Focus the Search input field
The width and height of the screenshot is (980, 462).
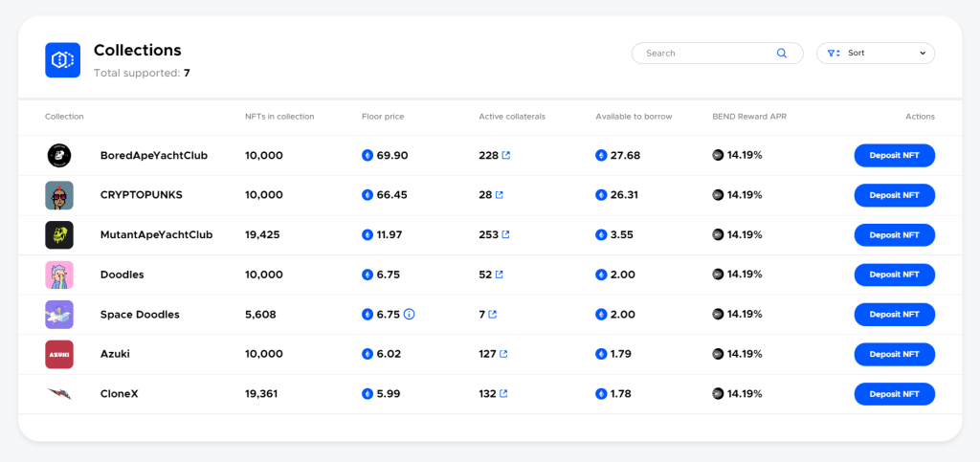click(x=718, y=53)
